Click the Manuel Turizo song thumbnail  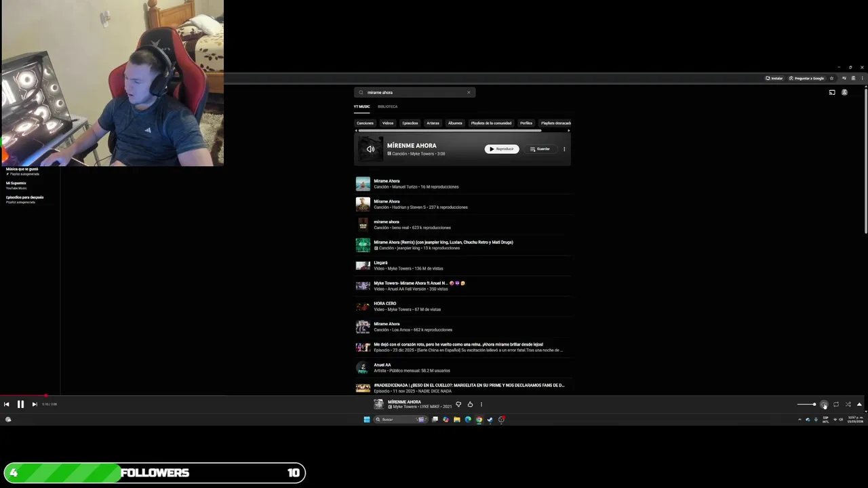[363, 184]
